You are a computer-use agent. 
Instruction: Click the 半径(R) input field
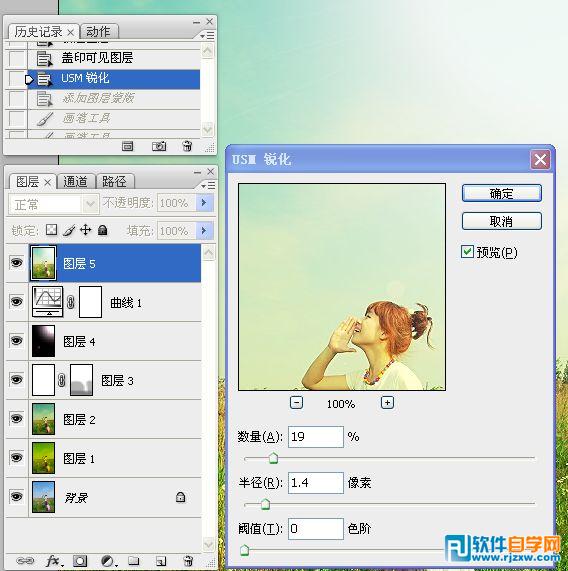tap(316, 483)
